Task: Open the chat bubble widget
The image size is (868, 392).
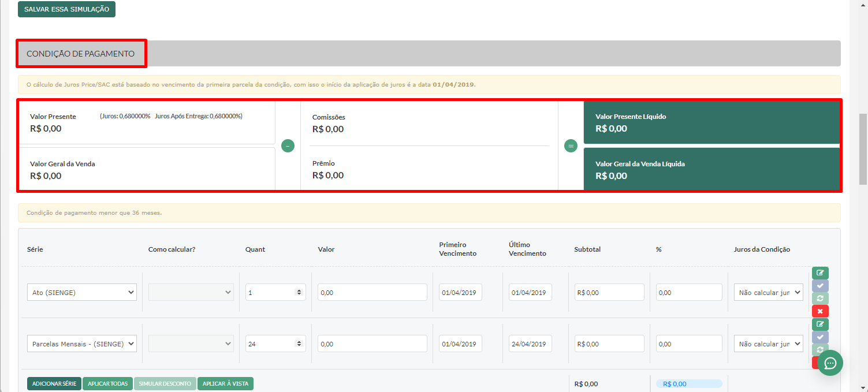Action: pyautogui.click(x=830, y=363)
